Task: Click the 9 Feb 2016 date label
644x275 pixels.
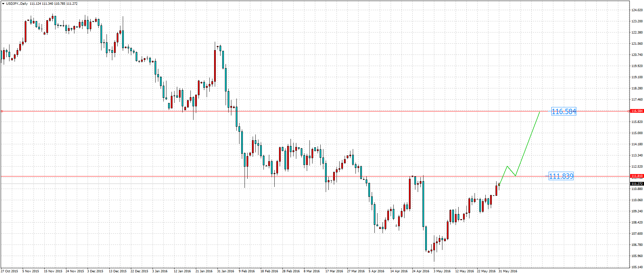Action: click(247, 271)
